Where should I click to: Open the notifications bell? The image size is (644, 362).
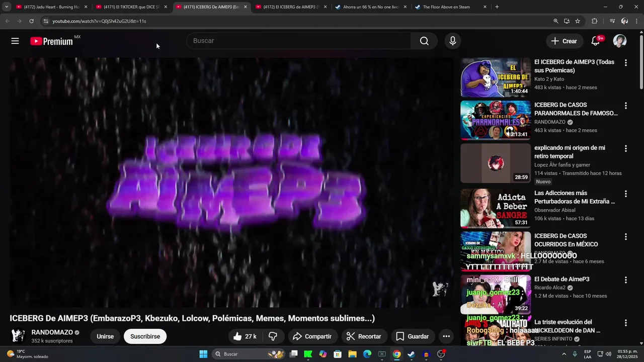596,41
